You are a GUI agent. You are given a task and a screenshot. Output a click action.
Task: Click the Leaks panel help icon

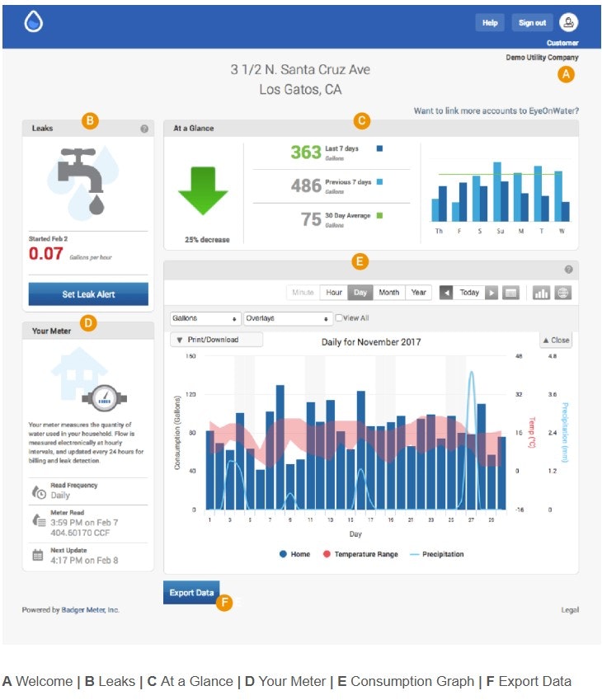(144, 129)
